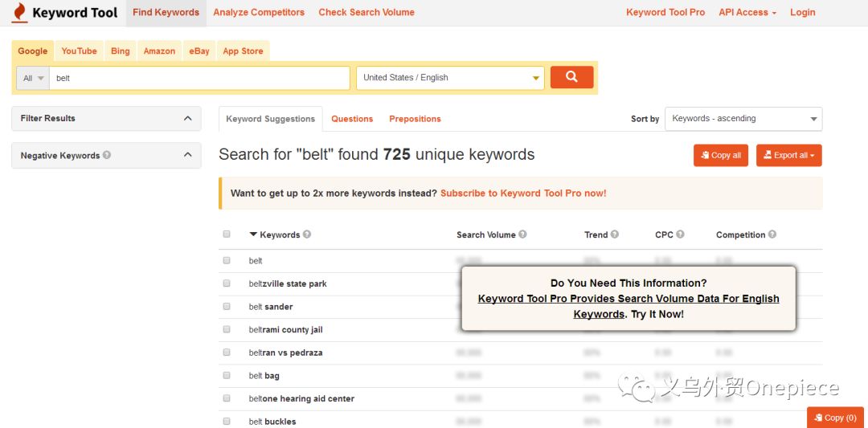The width and height of the screenshot is (868, 428).
Task: Switch to the Amazon tab
Action: 159,51
